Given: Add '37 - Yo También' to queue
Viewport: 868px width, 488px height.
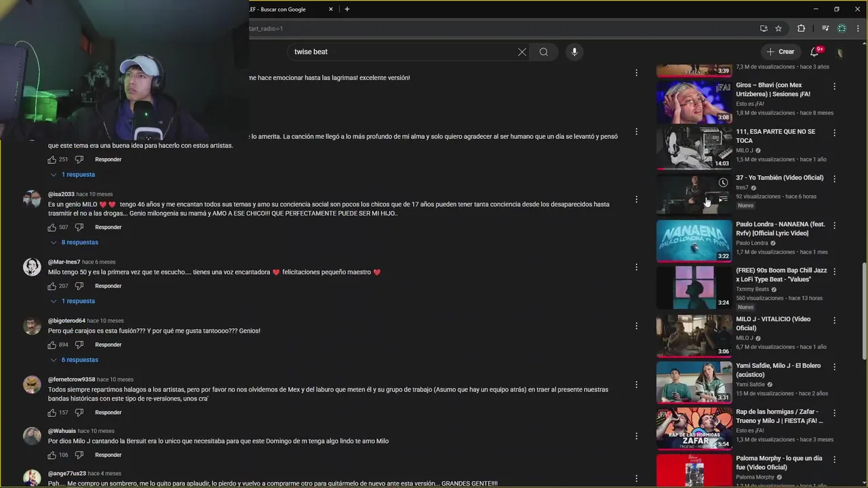Looking at the screenshot, I should point(723,199).
